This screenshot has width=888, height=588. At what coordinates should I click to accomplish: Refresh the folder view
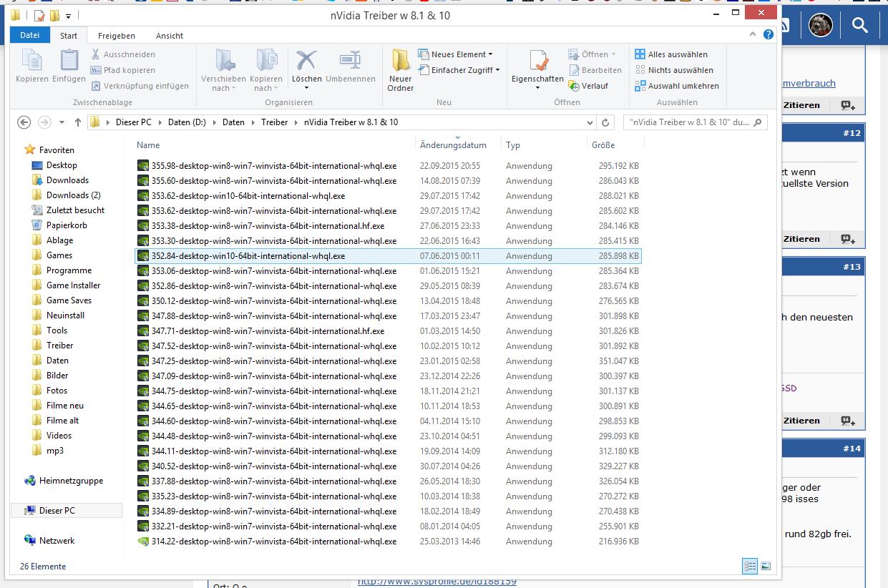pos(606,122)
